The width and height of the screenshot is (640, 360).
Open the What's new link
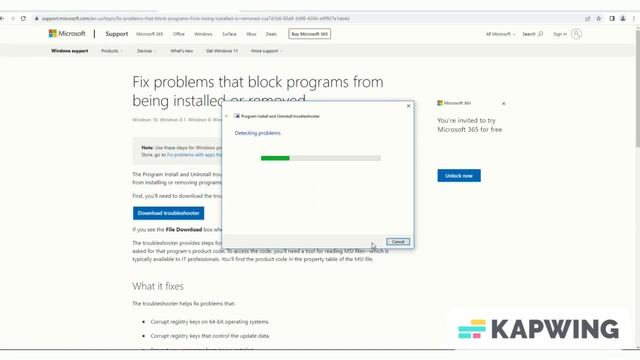pyautogui.click(x=182, y=51)
